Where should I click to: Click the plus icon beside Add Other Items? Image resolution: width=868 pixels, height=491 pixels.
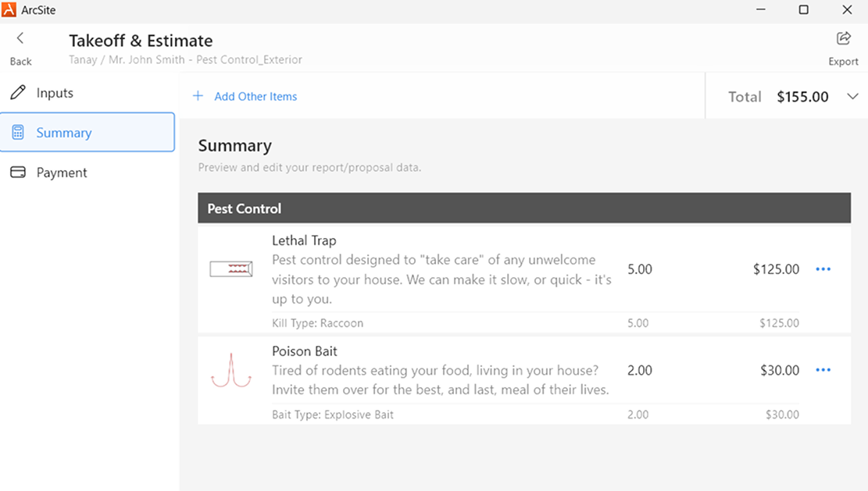point(198,96)
